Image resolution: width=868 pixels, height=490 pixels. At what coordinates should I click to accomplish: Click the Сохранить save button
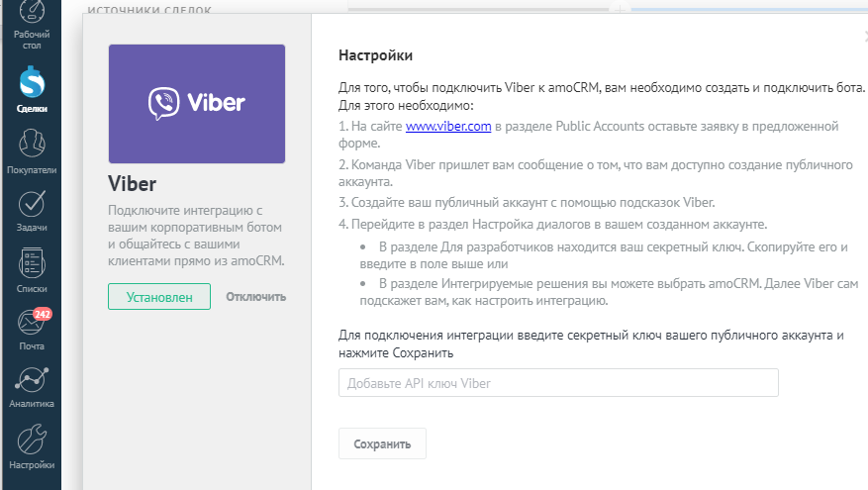(x=382, y=443)
